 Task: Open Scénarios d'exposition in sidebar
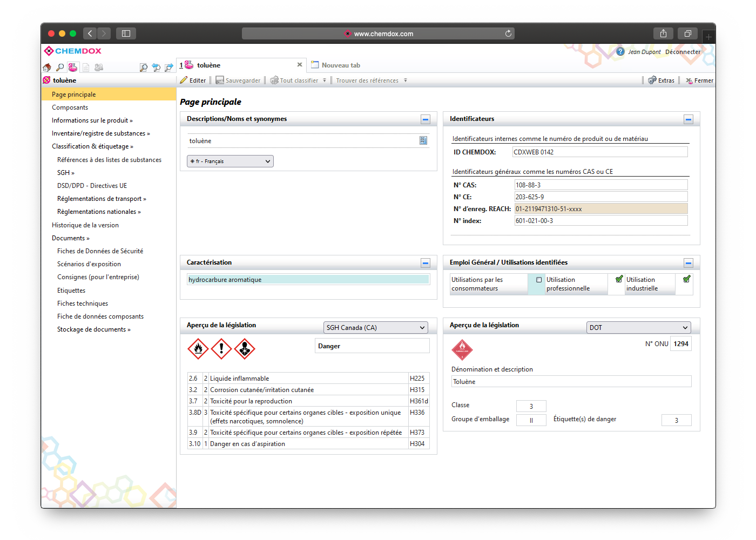89,264
